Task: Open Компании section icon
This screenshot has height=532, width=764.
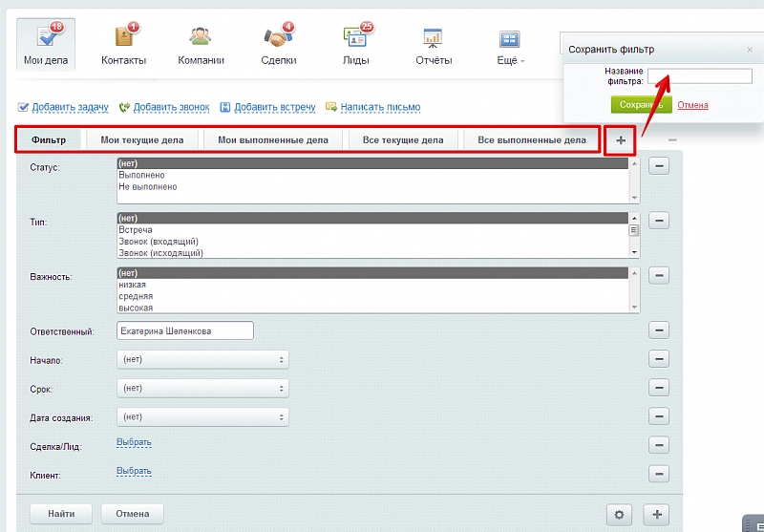Action: pyautogui.click(x=201, y=39)
